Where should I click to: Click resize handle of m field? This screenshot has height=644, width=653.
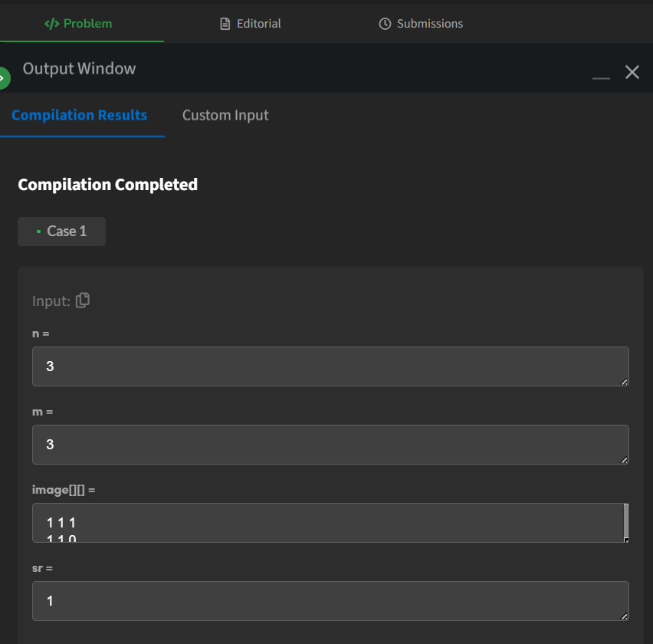(624, 460)
